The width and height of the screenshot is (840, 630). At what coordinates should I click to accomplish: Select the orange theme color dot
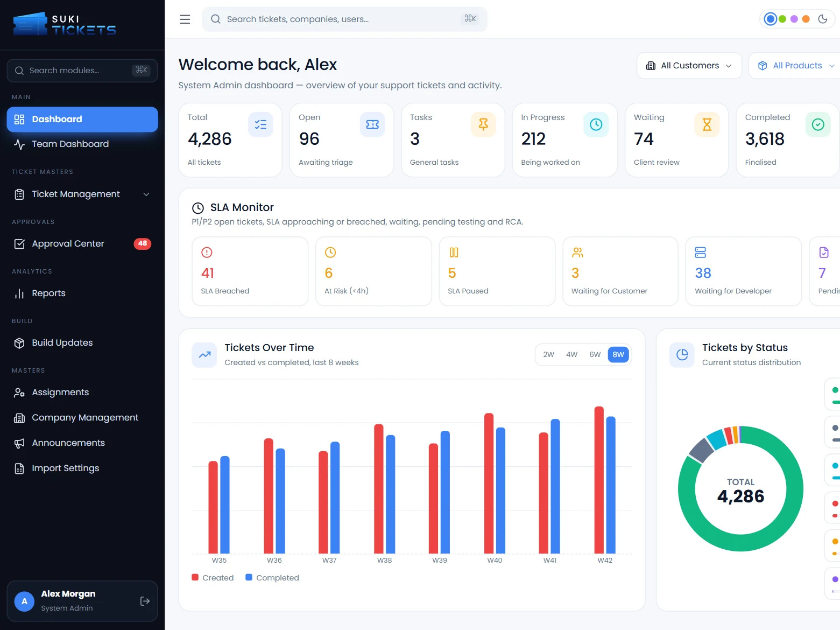pyautogui.click(x=806, y=19)
